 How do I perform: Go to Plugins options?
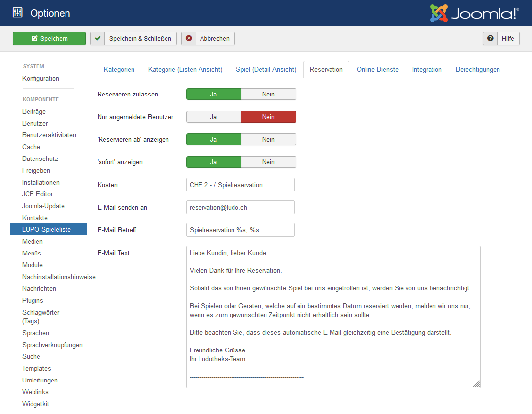[x=33, y=300]
